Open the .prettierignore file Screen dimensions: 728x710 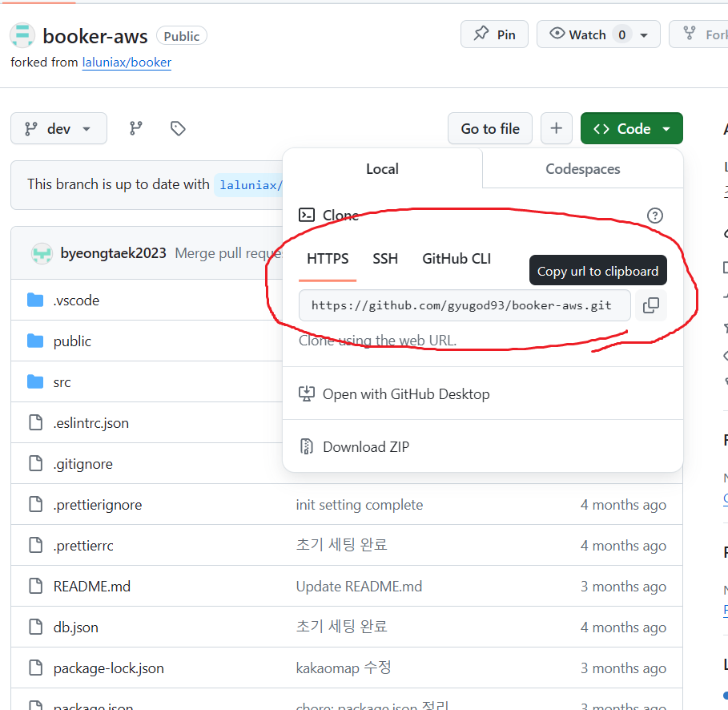point(98,505)
